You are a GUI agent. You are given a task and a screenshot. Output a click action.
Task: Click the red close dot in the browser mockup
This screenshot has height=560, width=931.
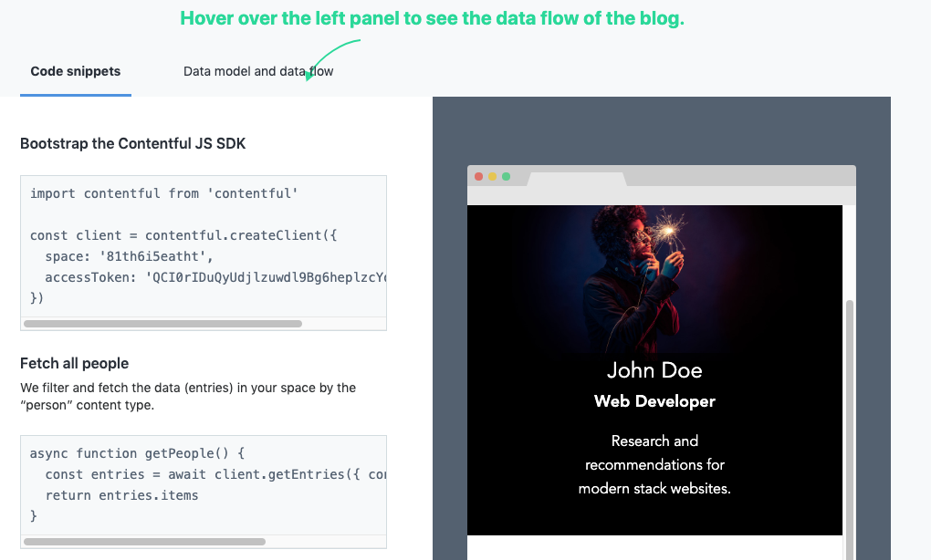tap(479, 176)
